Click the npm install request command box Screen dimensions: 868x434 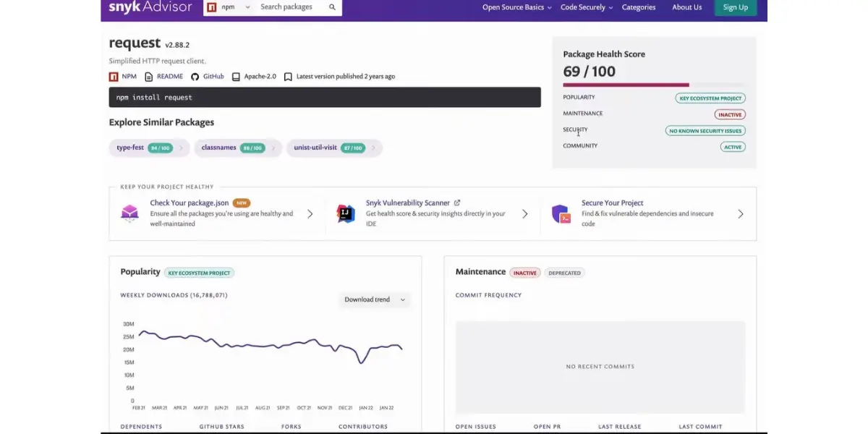tap(325, 97)
